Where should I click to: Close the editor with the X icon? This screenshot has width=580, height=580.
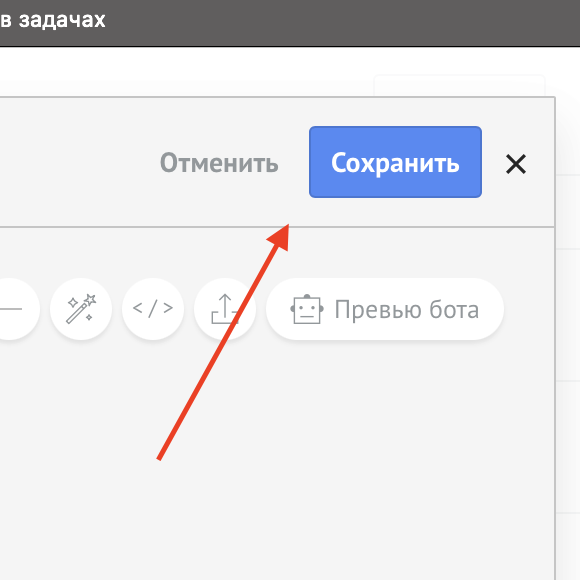coord(516,164)
